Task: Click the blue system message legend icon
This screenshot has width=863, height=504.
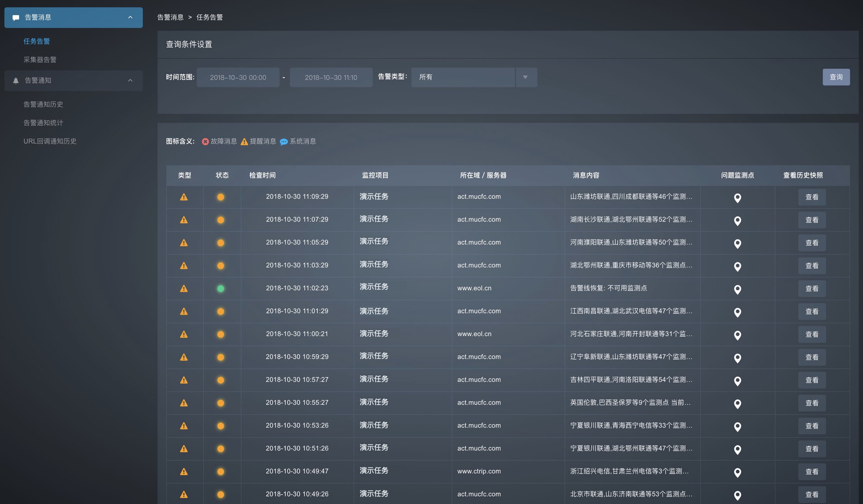Action: point(284,142)
